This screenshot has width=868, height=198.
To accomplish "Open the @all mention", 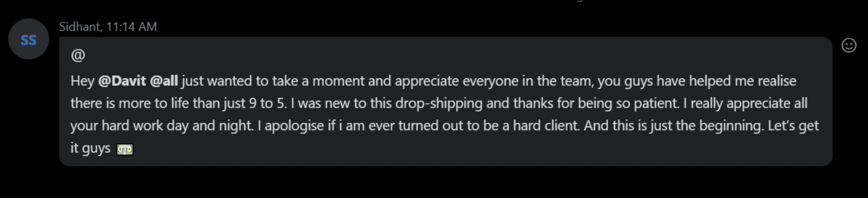I will pyautogui.click(x=164, y=81).
